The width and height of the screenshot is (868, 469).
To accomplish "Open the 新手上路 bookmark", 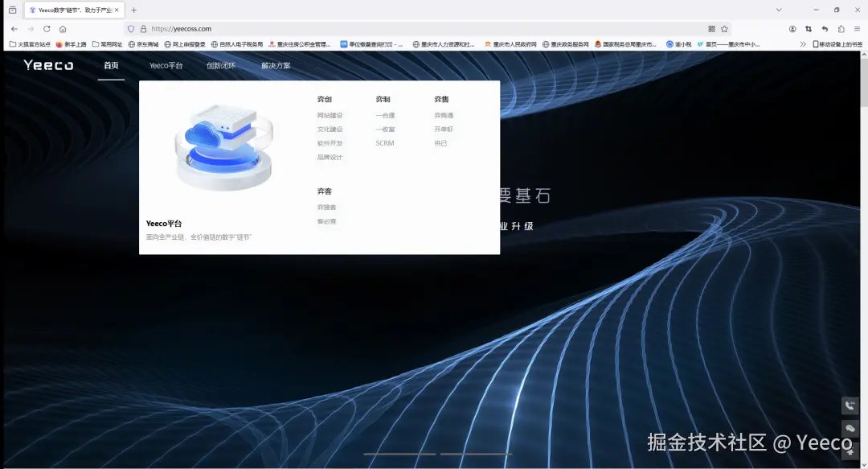I will [x=71, y=44].
